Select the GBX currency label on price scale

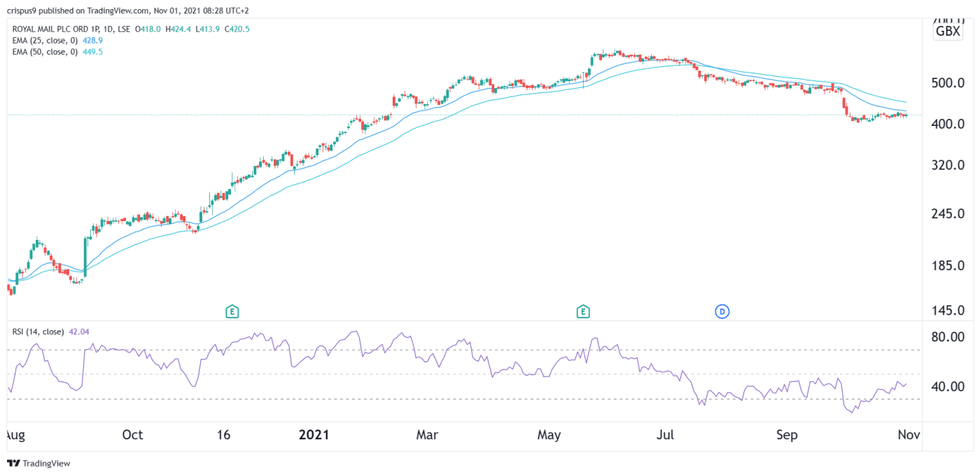[947, 29]
